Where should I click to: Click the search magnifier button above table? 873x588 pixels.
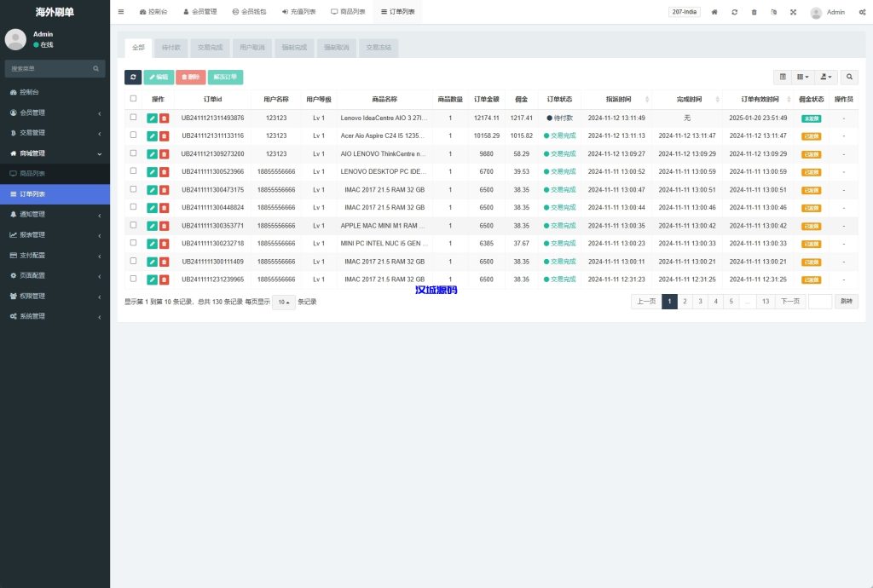pos(849,77)
